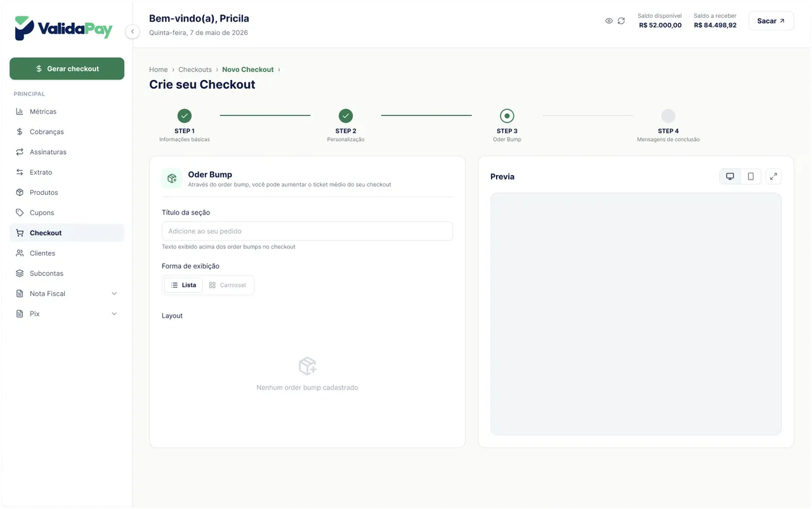Collapse the sidebar with the arrow button
812x509 pixels.
pos(132,32)
